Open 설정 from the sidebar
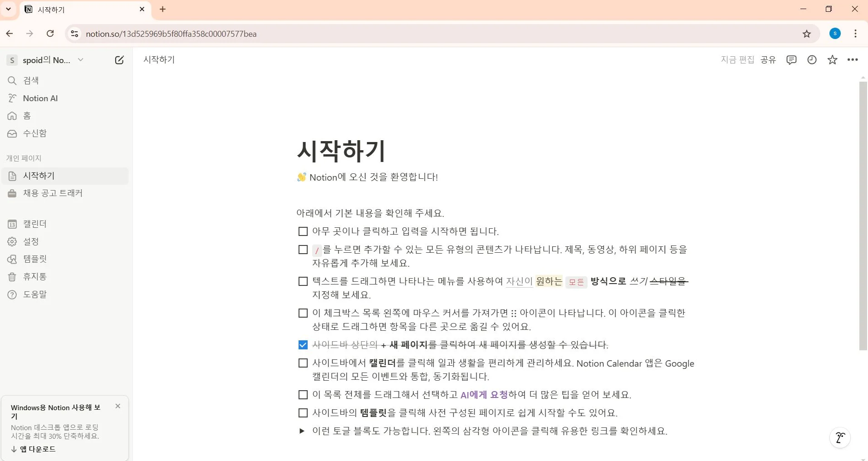 31,241
